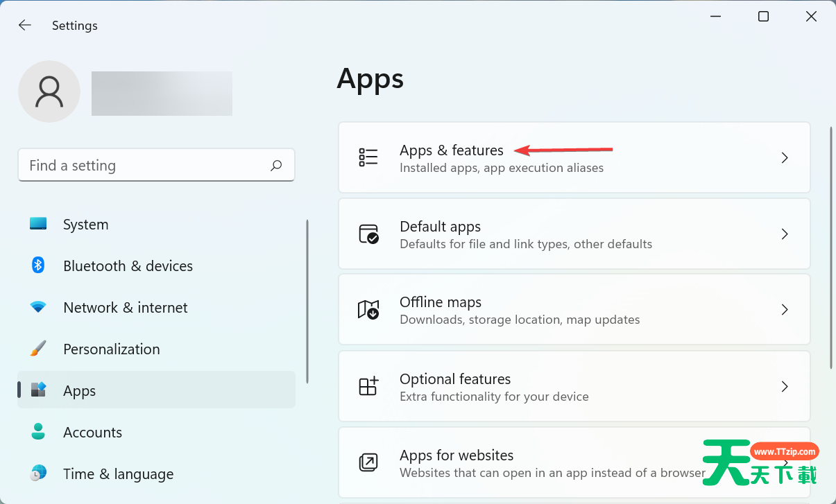
Task: Focus the Find a setting search box
Action: pyautogui.click(x=146, y=166)
